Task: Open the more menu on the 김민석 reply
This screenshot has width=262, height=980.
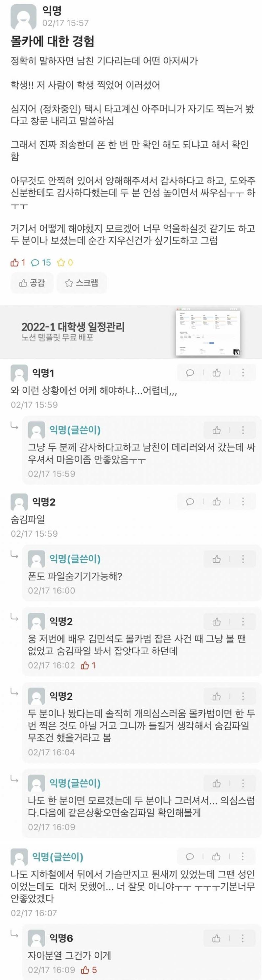Action: 243,622
